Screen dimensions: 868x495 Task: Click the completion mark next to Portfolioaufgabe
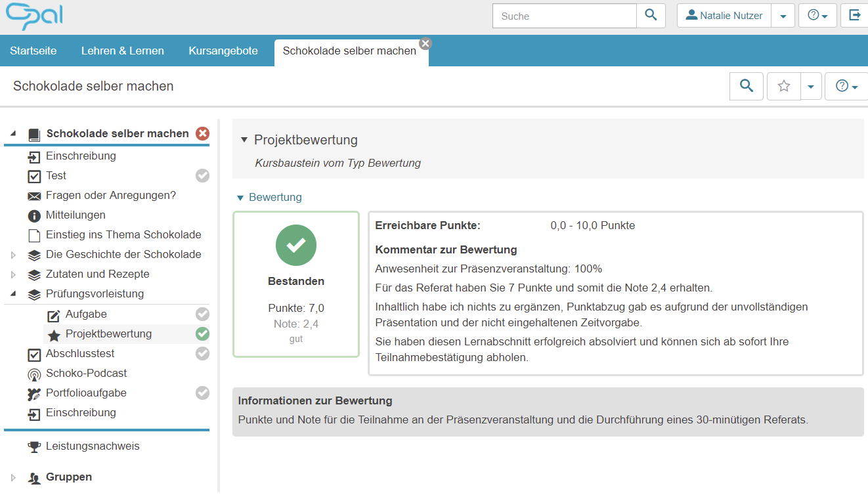point(202,393)
